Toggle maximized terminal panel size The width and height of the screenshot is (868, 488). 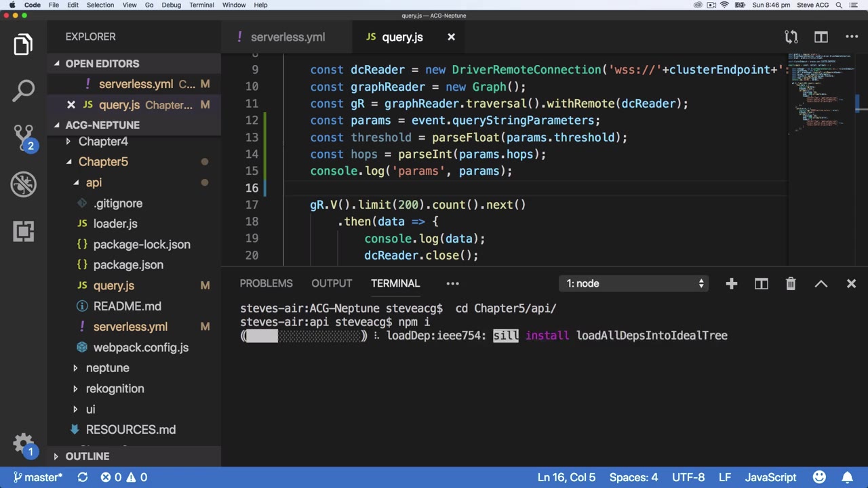coord(821,283)
